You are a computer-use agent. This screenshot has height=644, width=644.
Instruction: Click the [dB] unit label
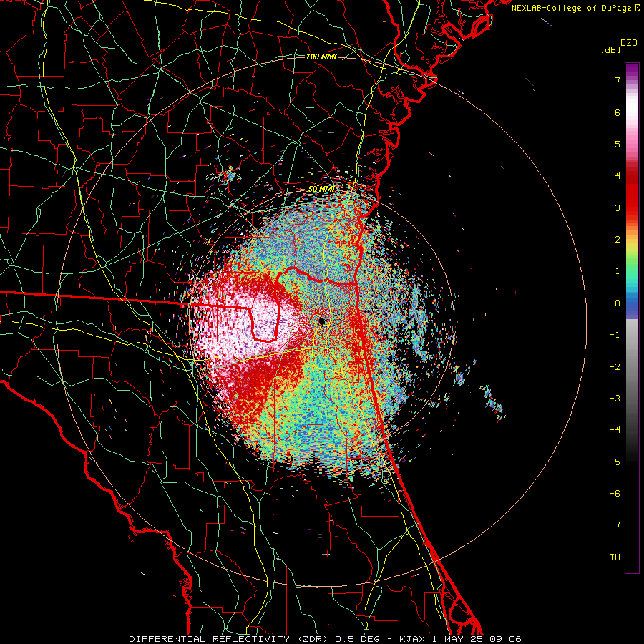click(x=610, y=49)
